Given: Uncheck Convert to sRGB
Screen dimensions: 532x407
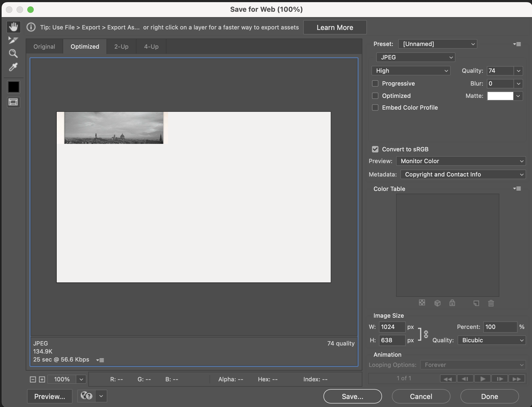Looking at the screenshot, I should pyautogui.click(x=375, y=149).
